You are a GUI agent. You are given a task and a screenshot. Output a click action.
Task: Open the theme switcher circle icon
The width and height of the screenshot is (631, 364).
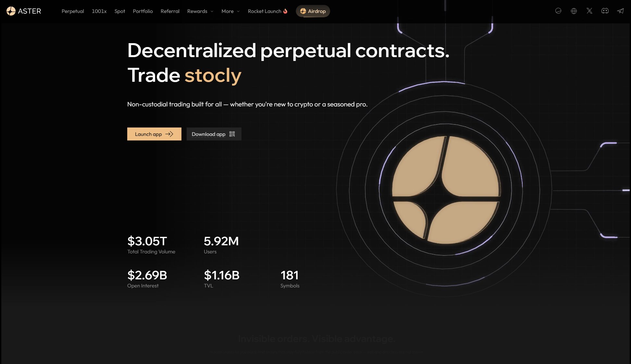click(558, 11)
